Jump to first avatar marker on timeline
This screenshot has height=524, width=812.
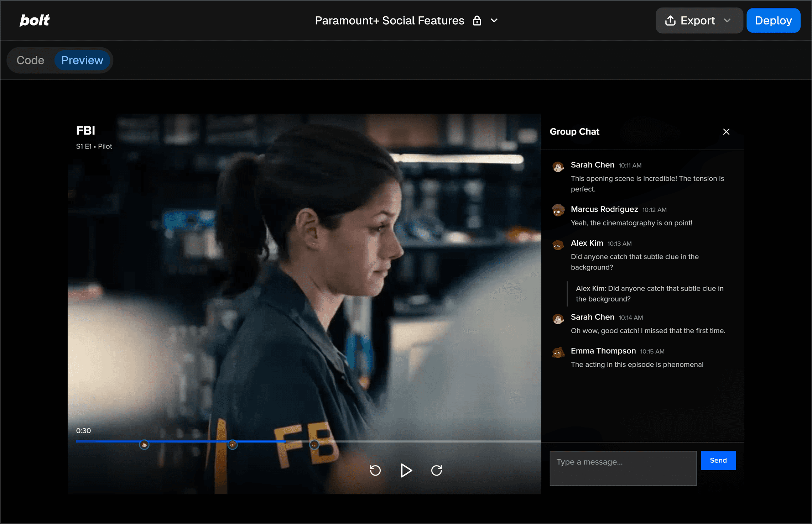[144, 444]
